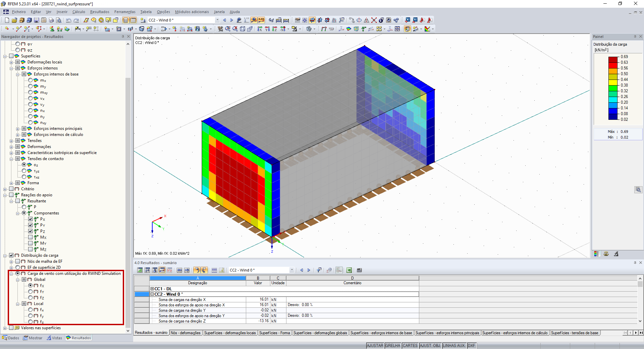Viewport: 644px width, 349px height.
Task: Select the σz contact stress radio button
Action: pyautogui.click(x=24, y=165)
